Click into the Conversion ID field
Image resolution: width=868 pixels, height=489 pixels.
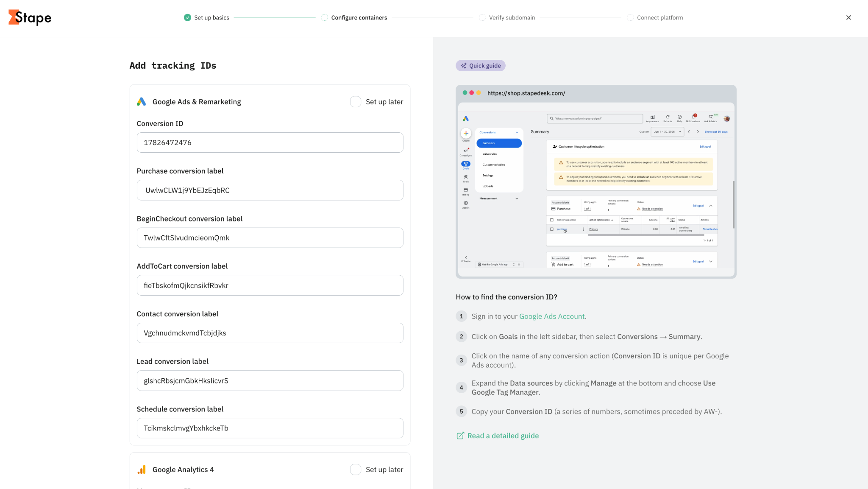(270, 143)
